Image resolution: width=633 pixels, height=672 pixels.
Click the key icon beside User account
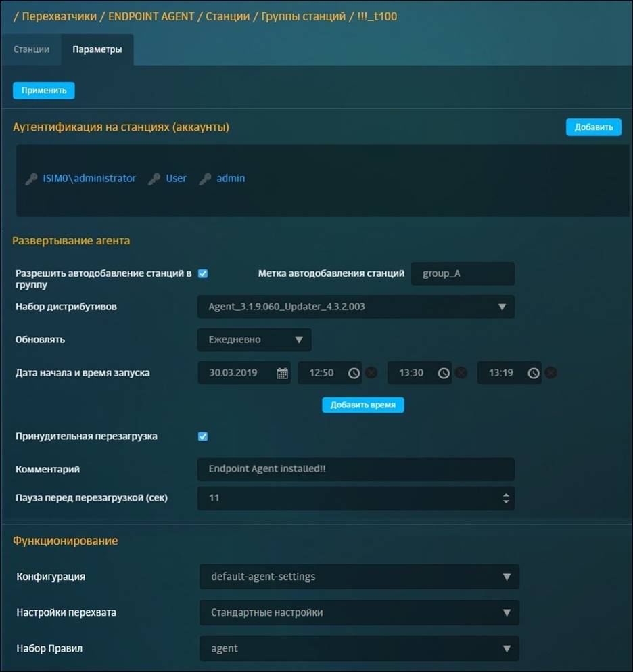click(154, 179)
